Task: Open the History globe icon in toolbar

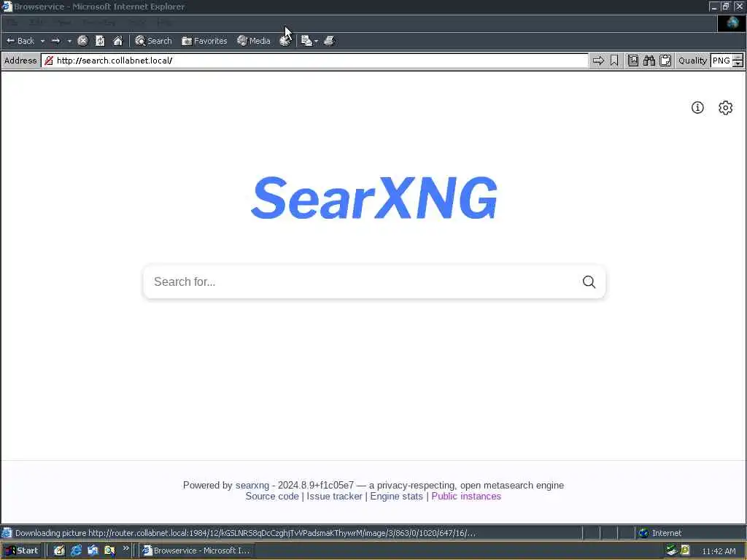Action: click(285, 41)
